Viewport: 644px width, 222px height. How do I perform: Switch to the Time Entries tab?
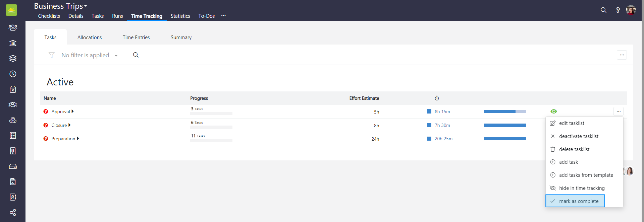click(136, 38)
